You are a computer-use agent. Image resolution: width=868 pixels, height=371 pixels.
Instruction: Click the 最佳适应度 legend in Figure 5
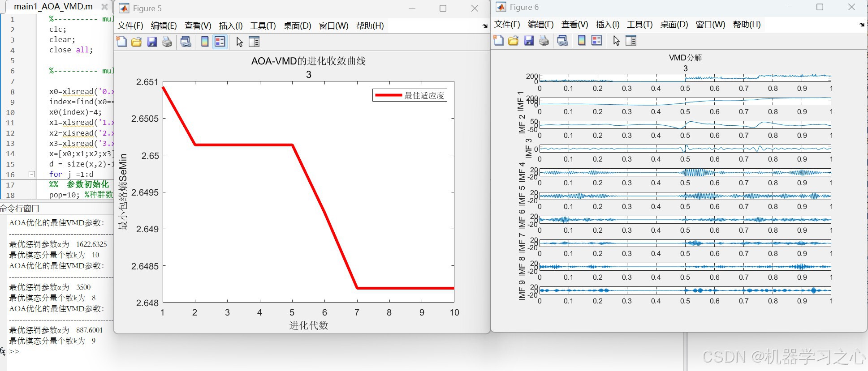pyautogui.click(x=410, y=95)
